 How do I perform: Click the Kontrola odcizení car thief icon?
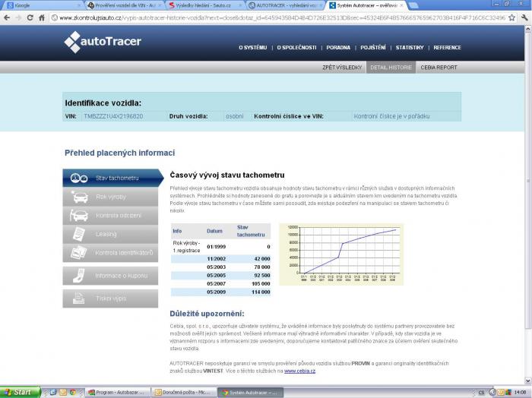tap(79, 215)
